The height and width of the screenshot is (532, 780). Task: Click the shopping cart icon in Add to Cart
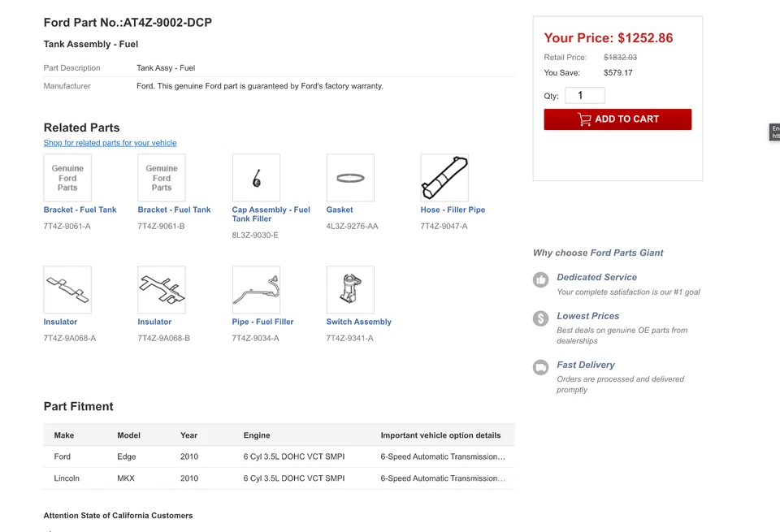click(584, 119)
